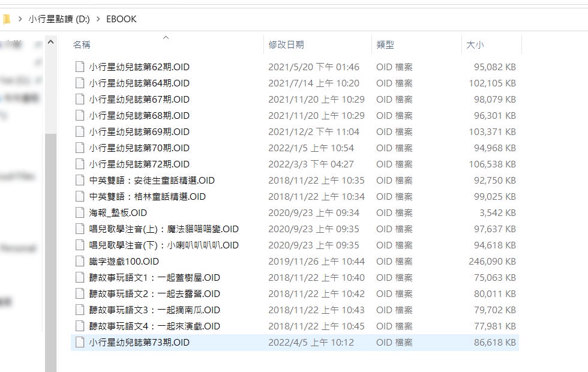Click the navigation pane scrollbar thumb
Viewport: 588px width, 372px height.
pos(50,253)
